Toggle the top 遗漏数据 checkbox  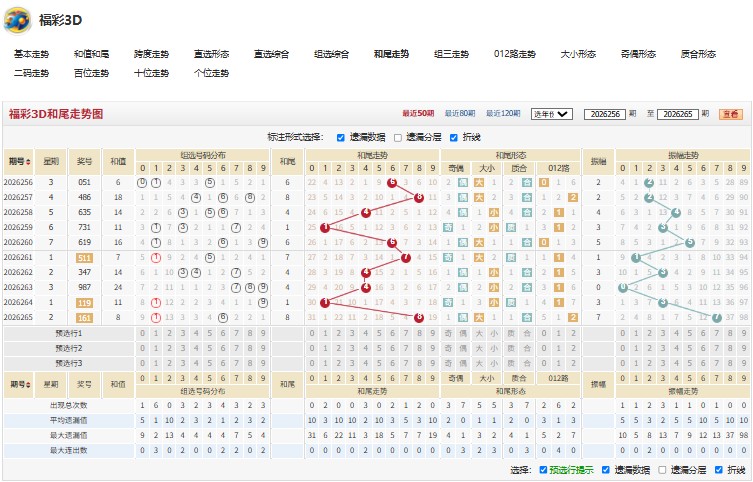coord(340,138)
